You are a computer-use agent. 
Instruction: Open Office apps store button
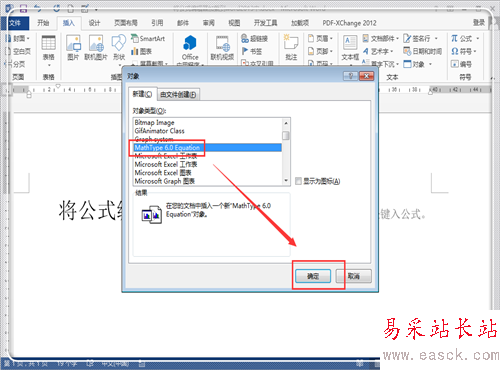[x=190, y=49]
